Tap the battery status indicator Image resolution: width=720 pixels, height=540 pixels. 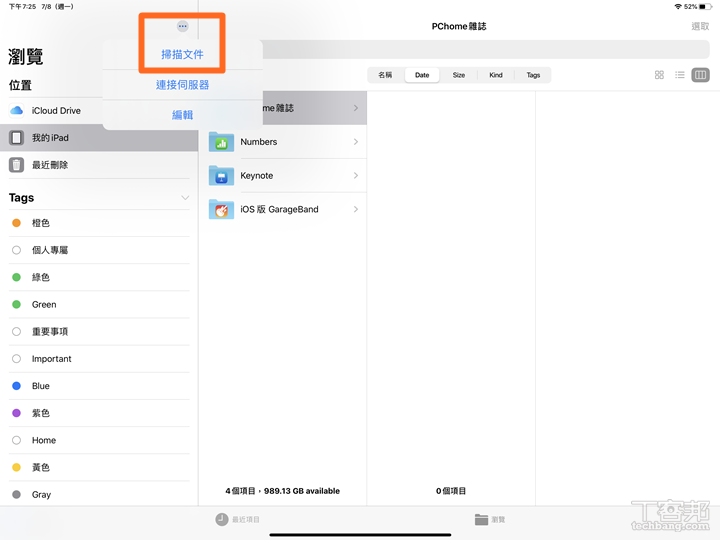706,6
